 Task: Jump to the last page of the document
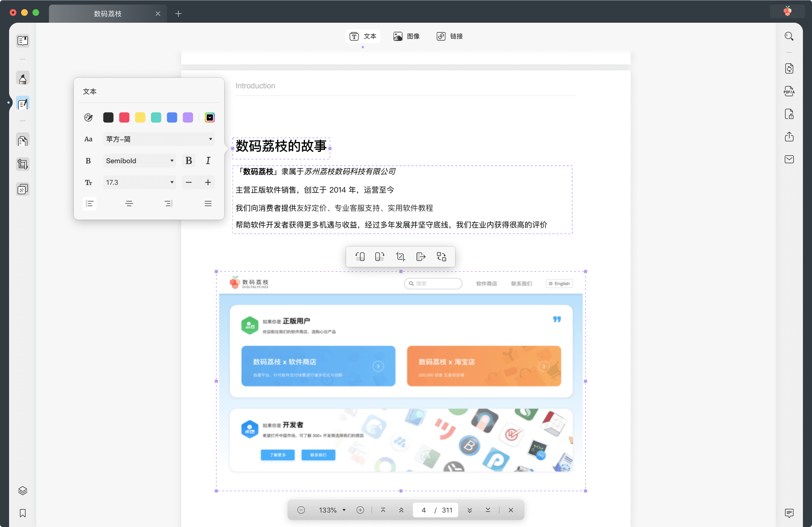(x=488, y=510)
